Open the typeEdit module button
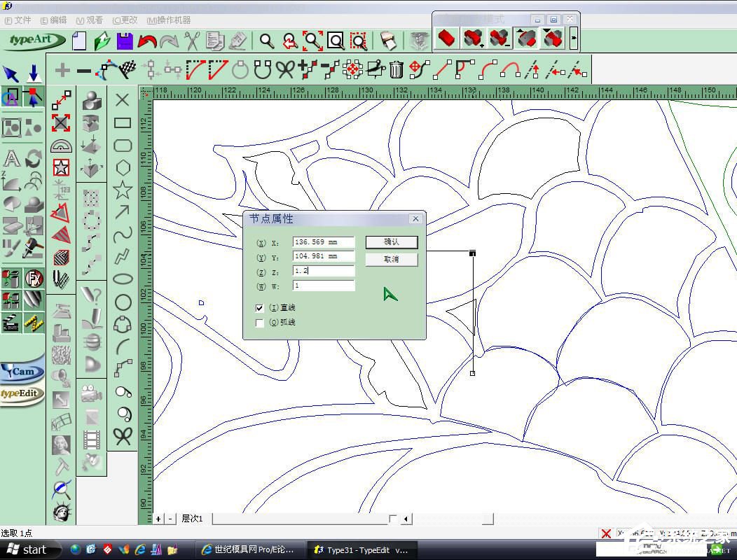Screen dimensions: 737x560 point(21,394)
